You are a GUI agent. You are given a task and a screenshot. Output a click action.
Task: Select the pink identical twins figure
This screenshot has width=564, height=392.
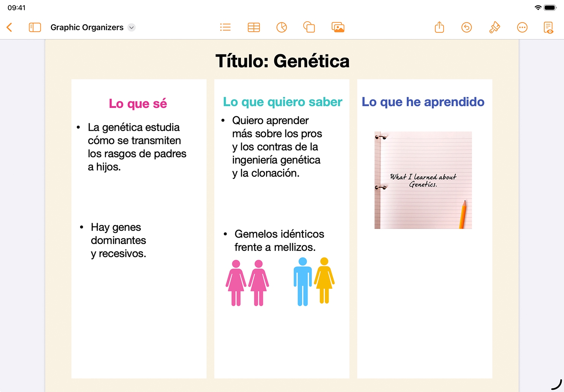247,283
